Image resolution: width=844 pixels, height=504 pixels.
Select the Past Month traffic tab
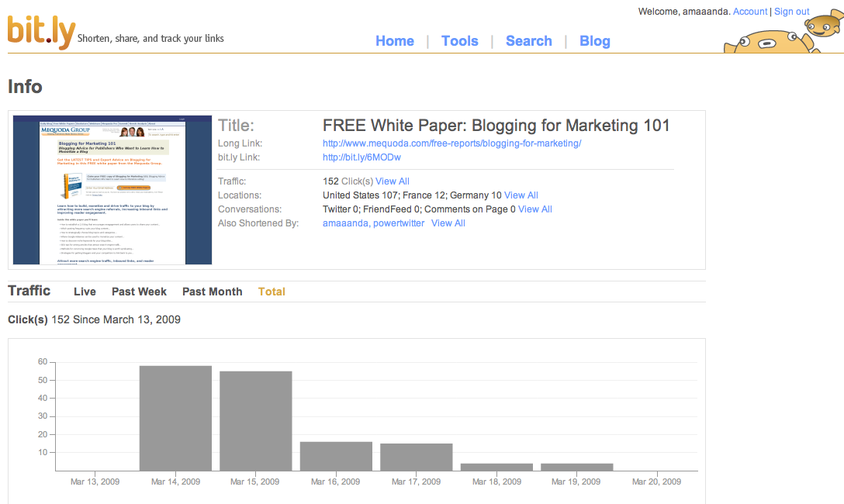coord(212,292)
